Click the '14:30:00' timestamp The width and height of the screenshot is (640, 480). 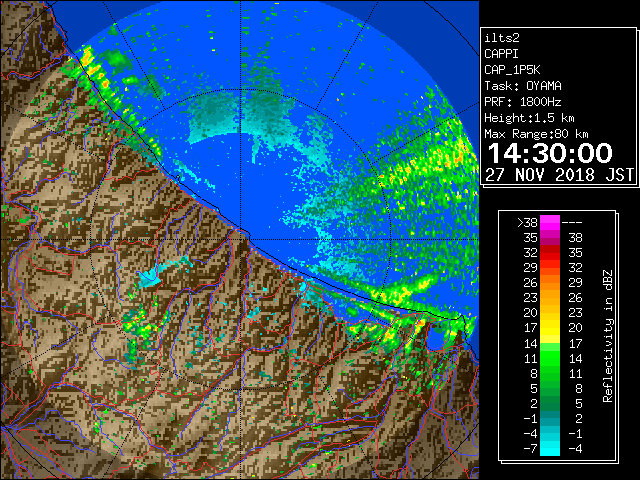550,153
